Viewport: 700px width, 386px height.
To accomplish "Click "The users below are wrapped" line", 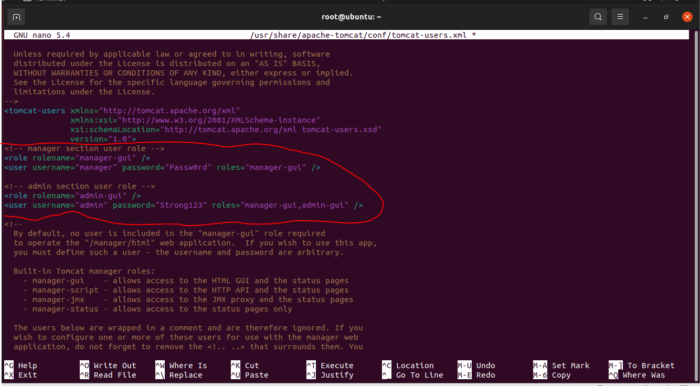I will tap(188, 328).
